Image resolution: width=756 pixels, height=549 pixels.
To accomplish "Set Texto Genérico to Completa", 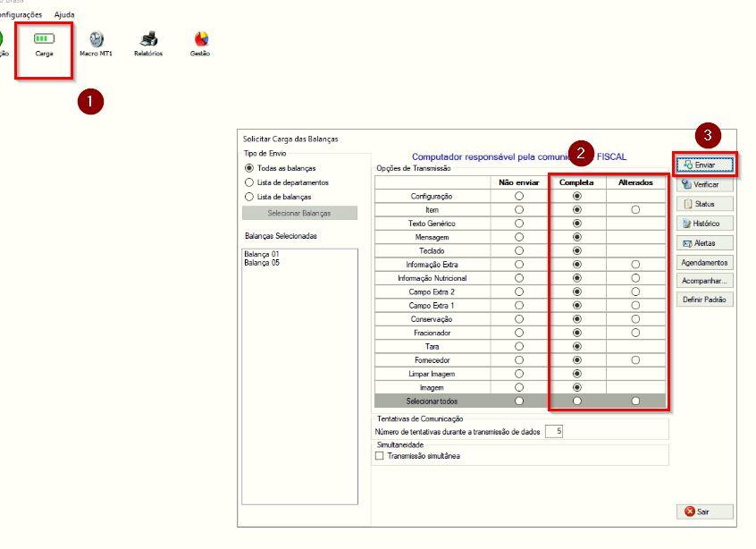I will coord(576,224).
